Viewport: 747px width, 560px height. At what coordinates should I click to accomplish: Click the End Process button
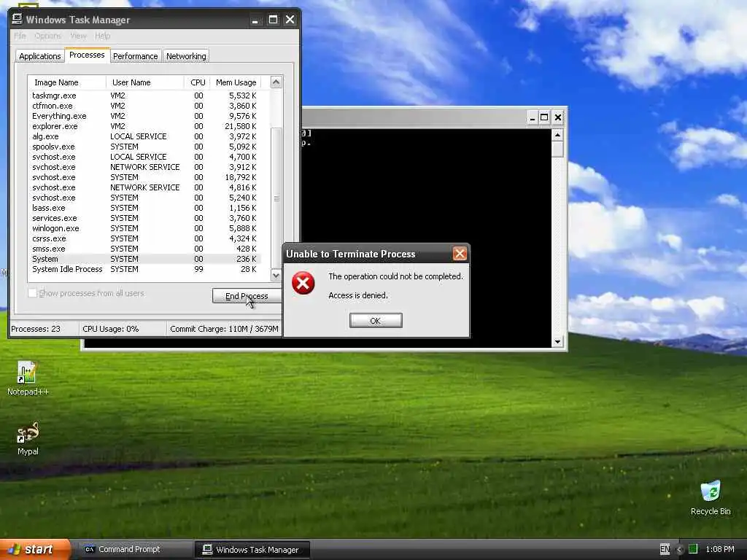[247, 296]
